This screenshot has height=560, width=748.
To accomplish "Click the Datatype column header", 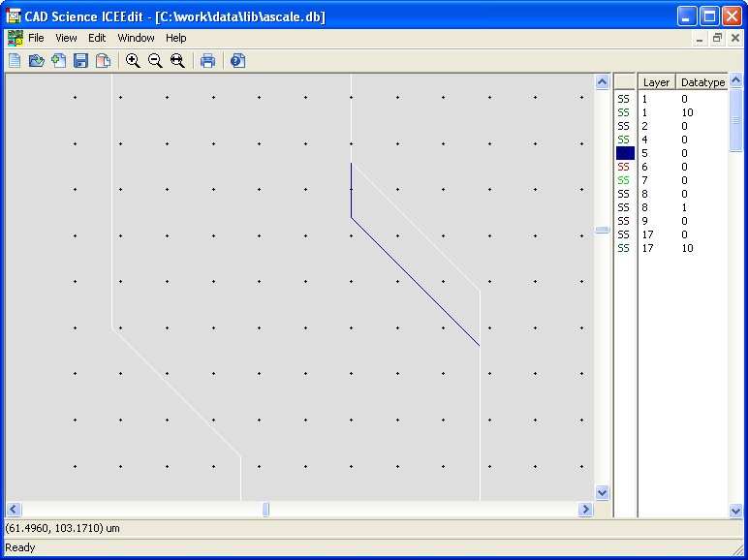I will coord(701,82).
